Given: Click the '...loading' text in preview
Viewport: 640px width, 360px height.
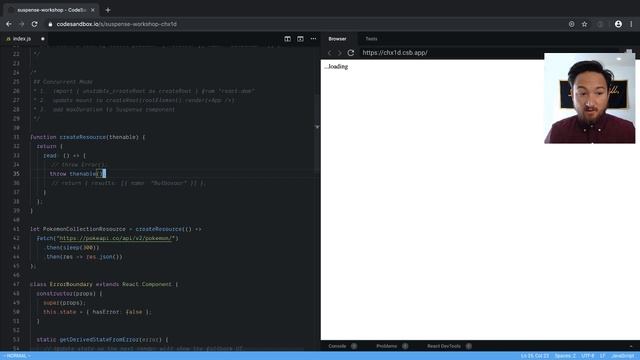Looking at the screenshot, I should pyautogui.click(x=336, y=67).
